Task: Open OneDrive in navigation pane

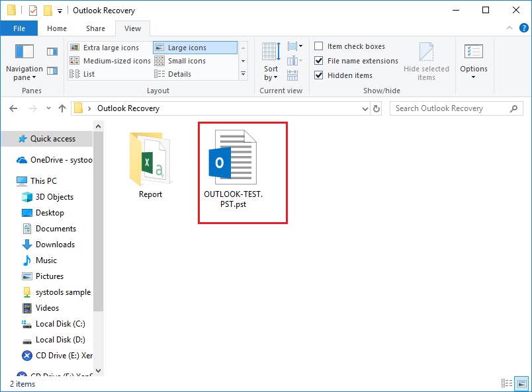Action: tap(54, 160)
